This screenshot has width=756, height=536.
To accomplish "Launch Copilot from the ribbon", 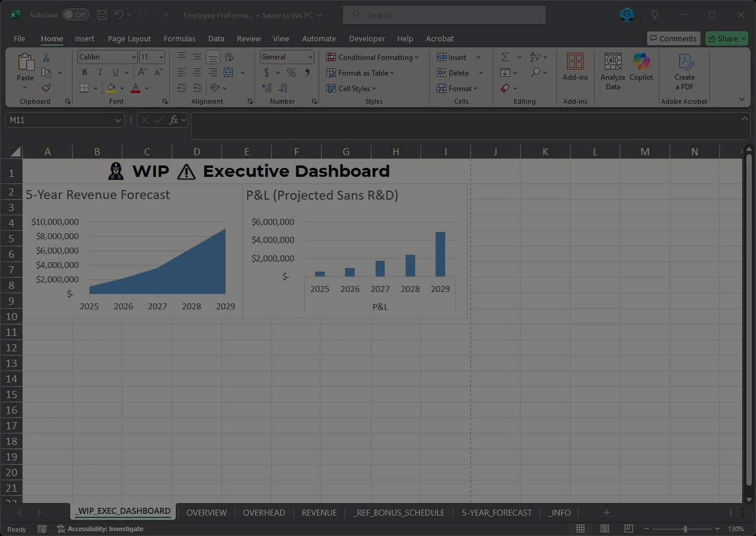I will [641, 67].
